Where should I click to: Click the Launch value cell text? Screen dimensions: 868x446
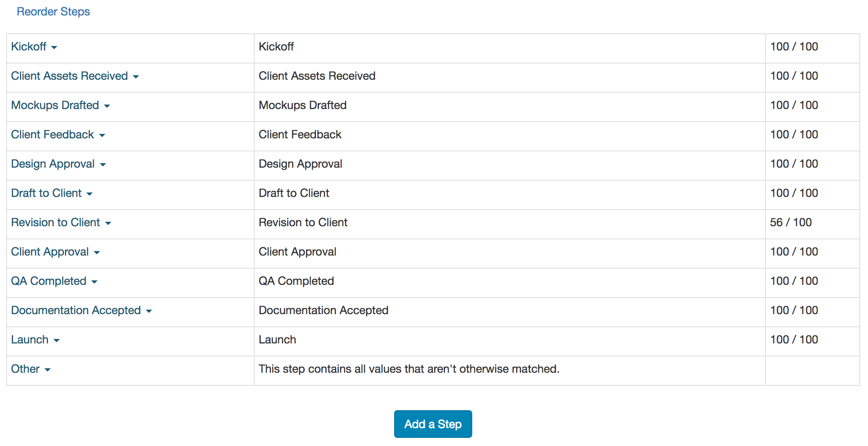coord(277,340)
